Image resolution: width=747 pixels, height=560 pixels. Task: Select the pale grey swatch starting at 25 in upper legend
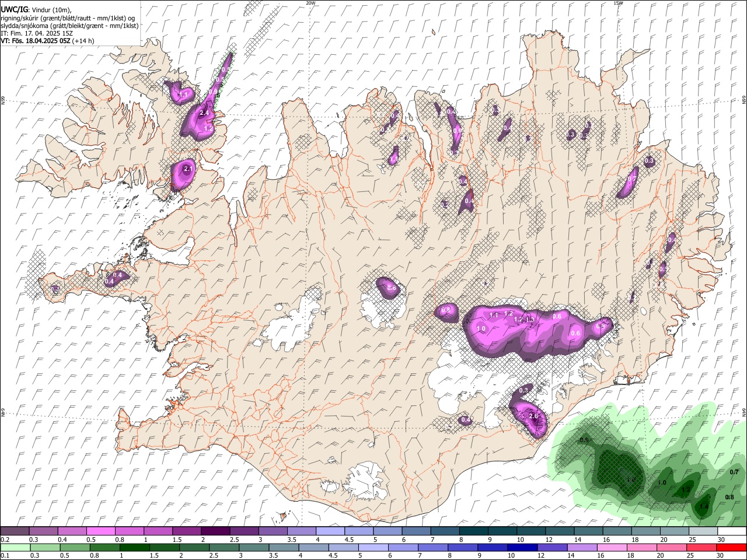(x=703, y=531)
